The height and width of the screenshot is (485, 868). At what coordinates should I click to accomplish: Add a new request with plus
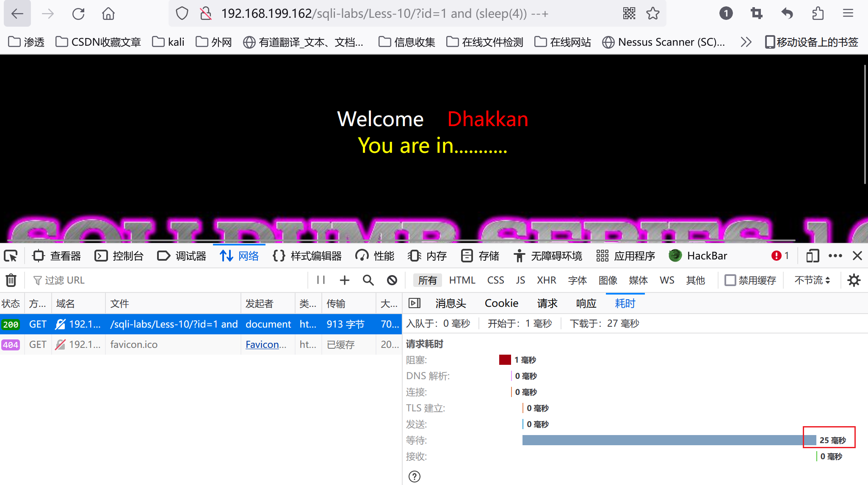coord(345,280)
